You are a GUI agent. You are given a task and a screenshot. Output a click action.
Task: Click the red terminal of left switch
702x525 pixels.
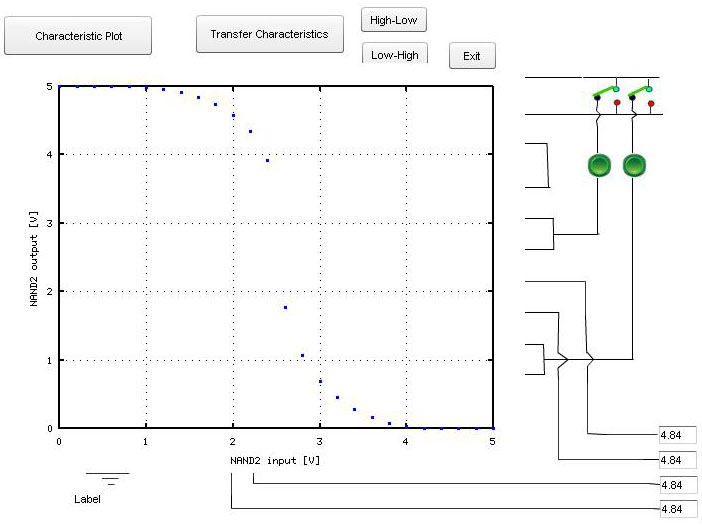pos(617,102)
